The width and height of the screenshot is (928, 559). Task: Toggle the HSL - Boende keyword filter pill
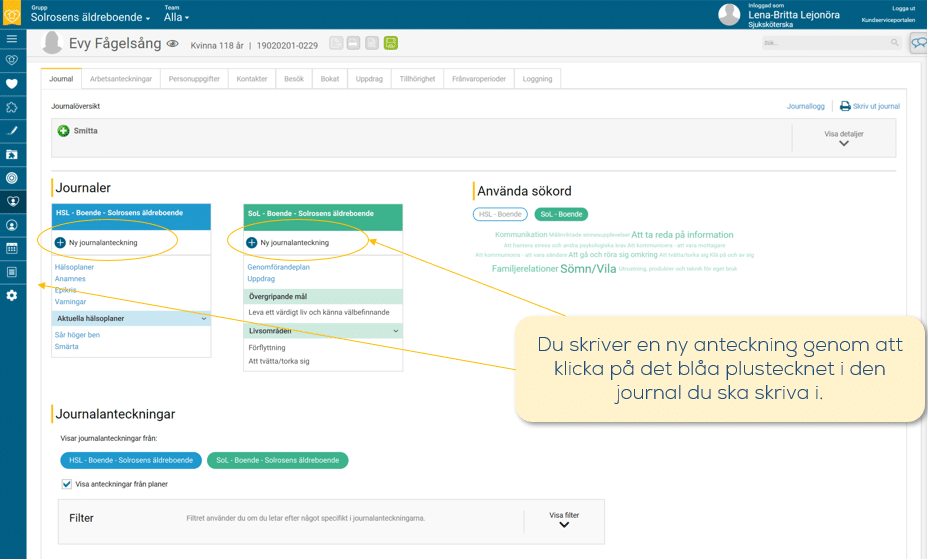499,214
